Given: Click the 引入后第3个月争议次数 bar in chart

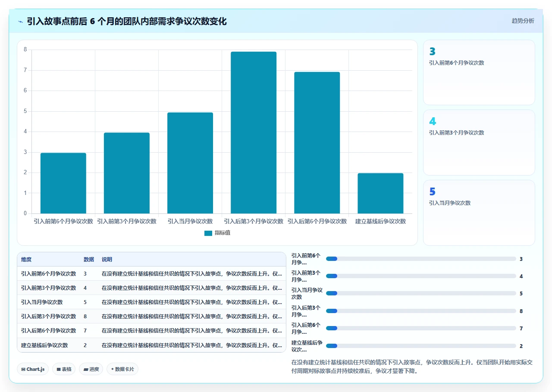Looking at the screenshot, I should 254,133.
